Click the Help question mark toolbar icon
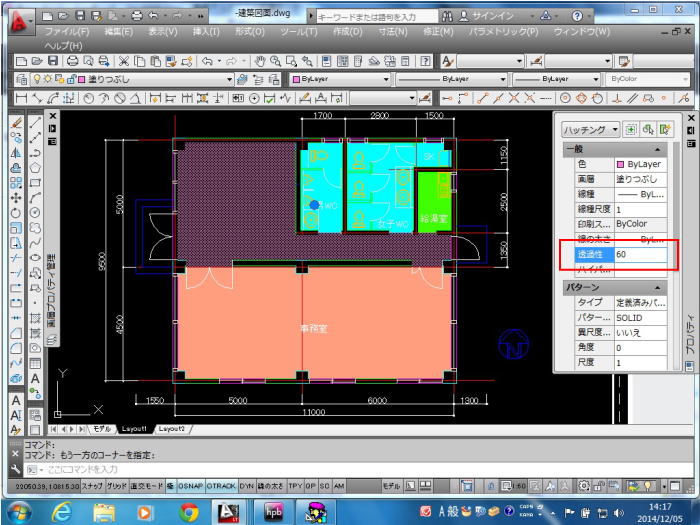700x525 pixels. coord(425,62)
